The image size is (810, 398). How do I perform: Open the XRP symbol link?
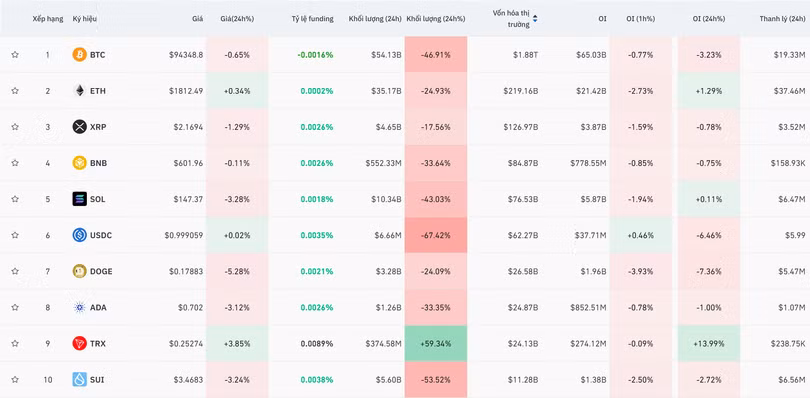tap(98, 127)
